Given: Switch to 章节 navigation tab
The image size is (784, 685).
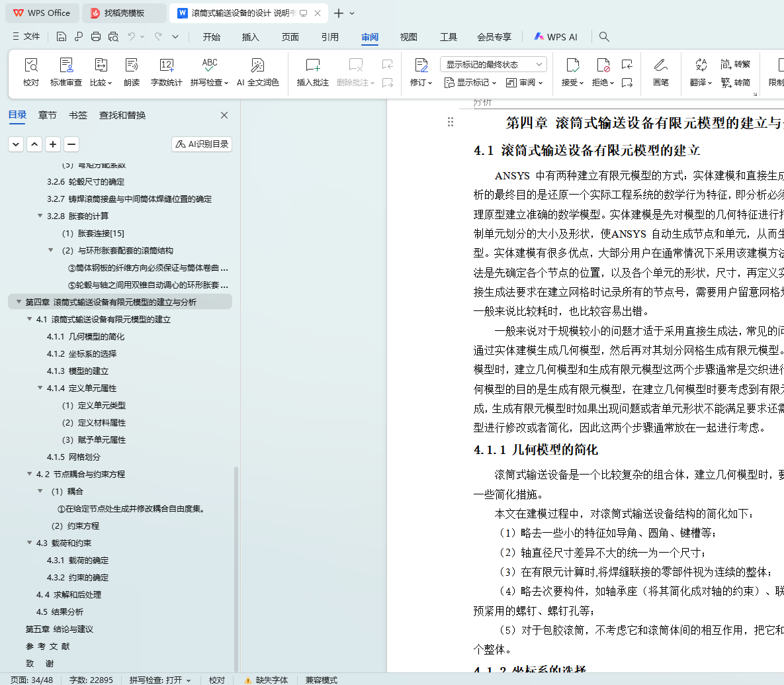Looking at the screenshot, I should 48,116.
